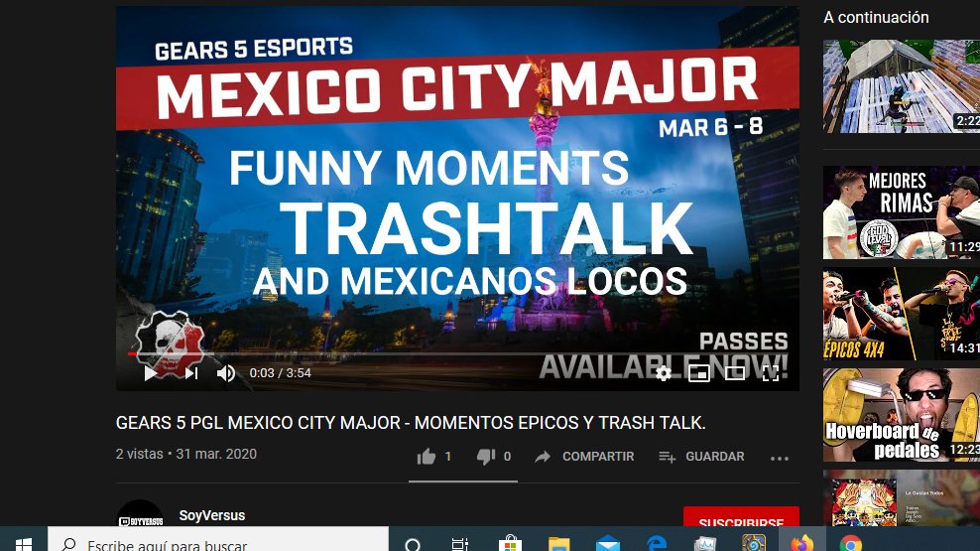The width and height of the screenshot is (980, 551).
Task: Open the cartoon characters suggested video
Action: 902,498
